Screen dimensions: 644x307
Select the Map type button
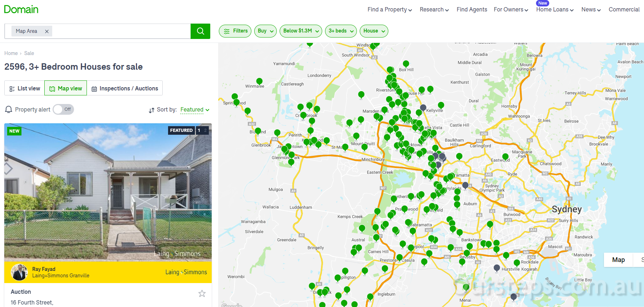tap(618, 260)
